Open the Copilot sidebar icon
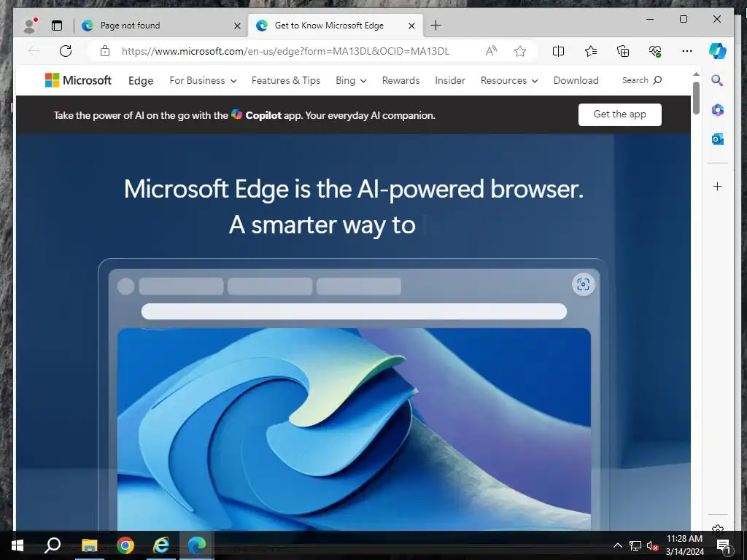Image resolution: width=747 pixels, height=560 pixels. tap(718, 51)
